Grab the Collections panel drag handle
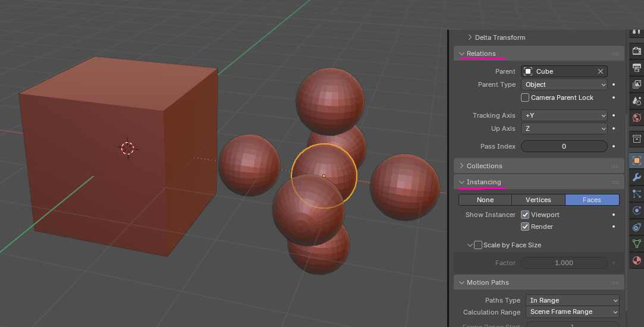The height and width of the screenshot is (327, 644). [615, 166]
